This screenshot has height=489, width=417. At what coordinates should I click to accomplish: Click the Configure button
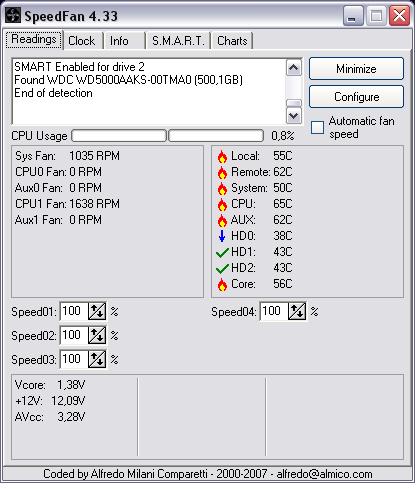pos(356,97)
